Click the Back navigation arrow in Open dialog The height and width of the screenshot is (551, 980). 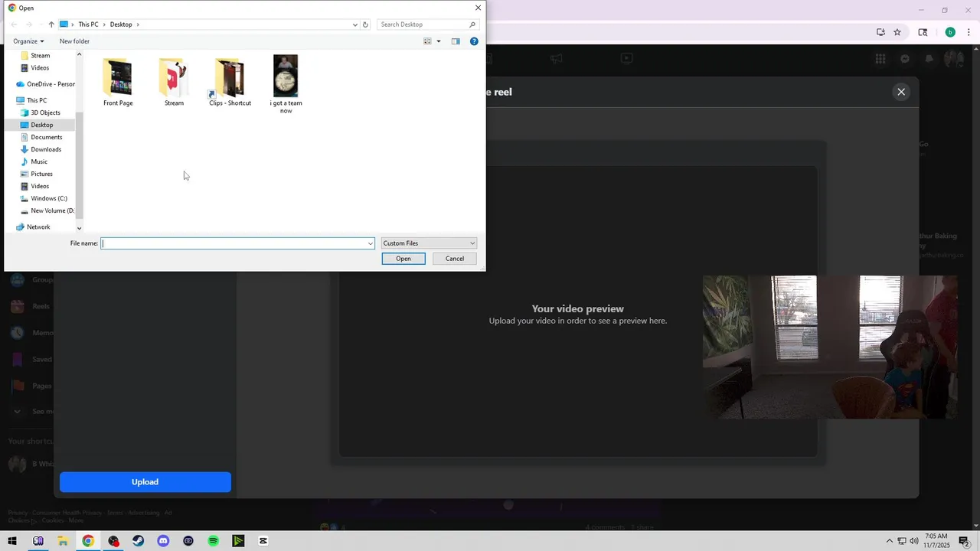coord(14,24)
